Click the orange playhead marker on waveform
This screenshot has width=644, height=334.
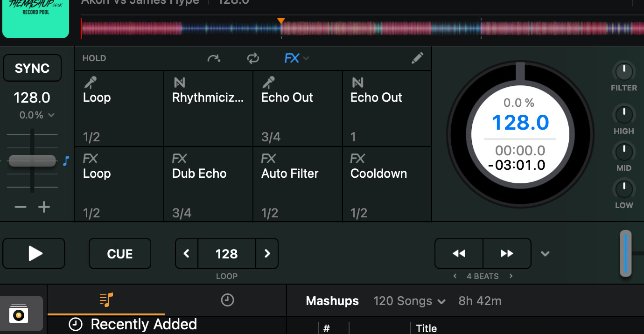281,21
